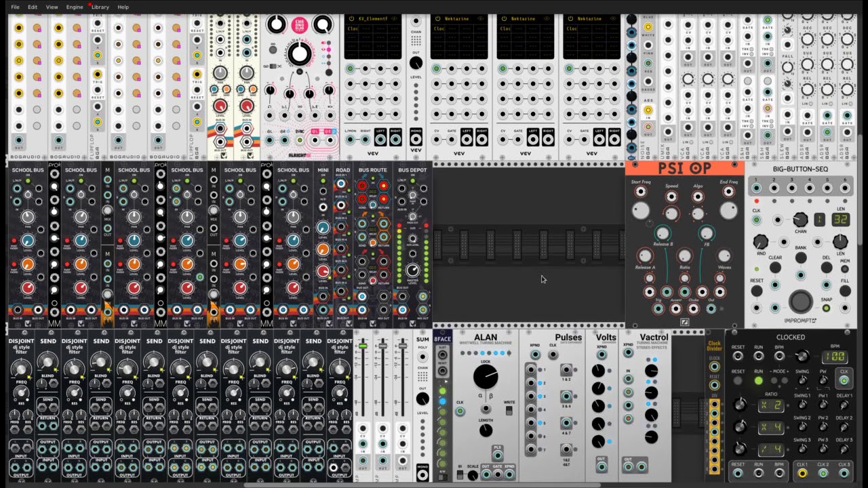Click the Pulses 1&2 output jack

pyautogui.click(x=566, y=369)
